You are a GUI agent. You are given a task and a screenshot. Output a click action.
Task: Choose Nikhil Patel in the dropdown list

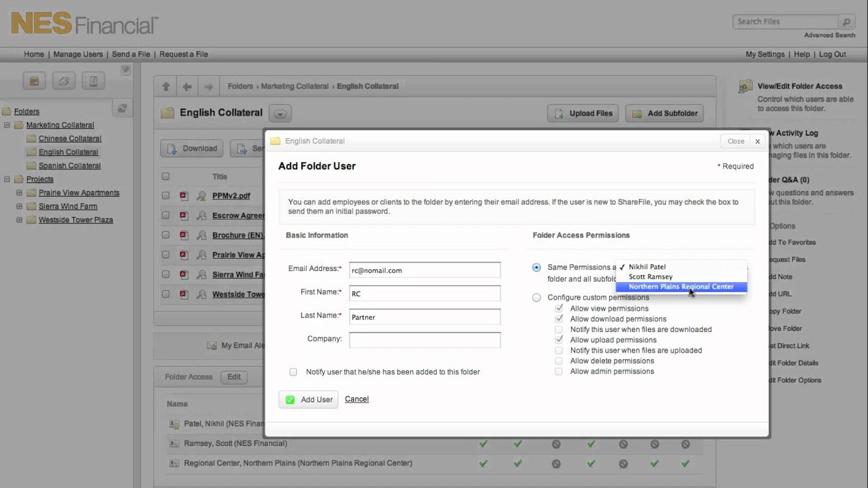pyautogui.click(x=681, y=267)
